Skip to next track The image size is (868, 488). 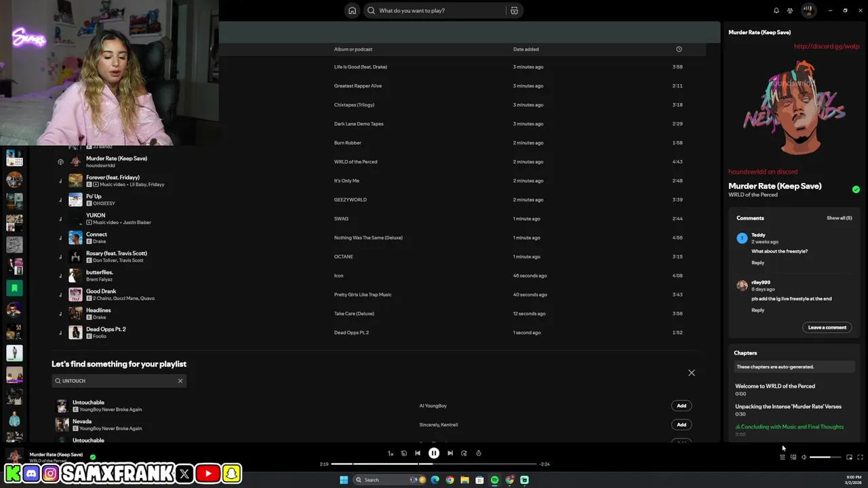[x=450, y=453]
